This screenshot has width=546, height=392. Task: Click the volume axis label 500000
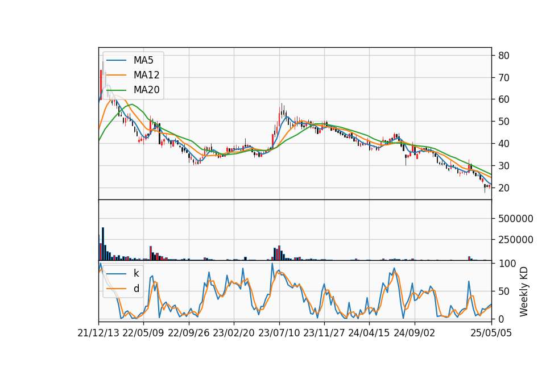516,219
